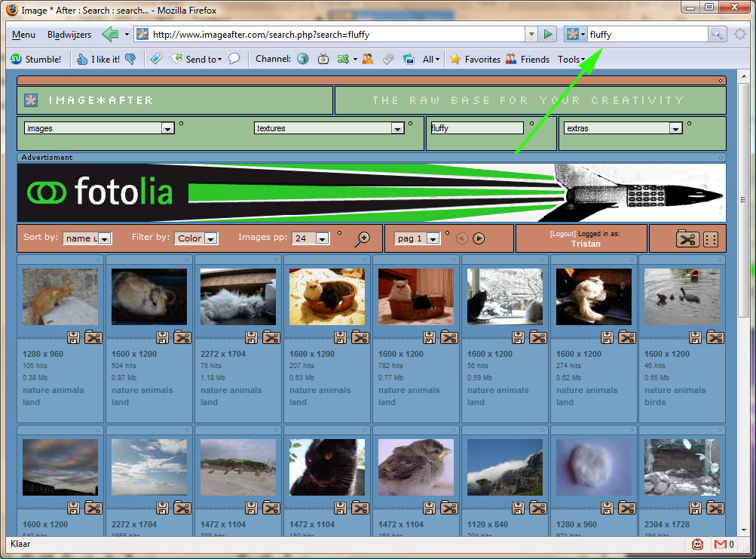Open the search engine selector dropdown
Viewport: 756px width, 559px height.
pos(576,34)
